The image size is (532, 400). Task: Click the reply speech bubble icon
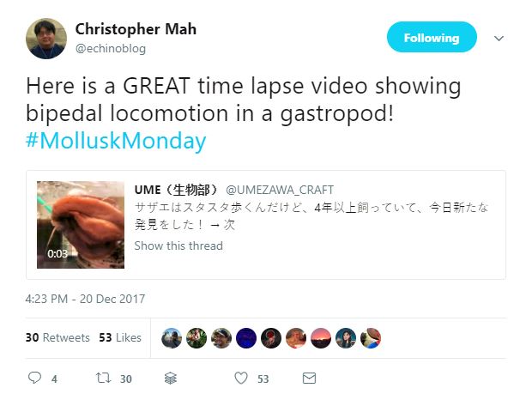(34, 378)
